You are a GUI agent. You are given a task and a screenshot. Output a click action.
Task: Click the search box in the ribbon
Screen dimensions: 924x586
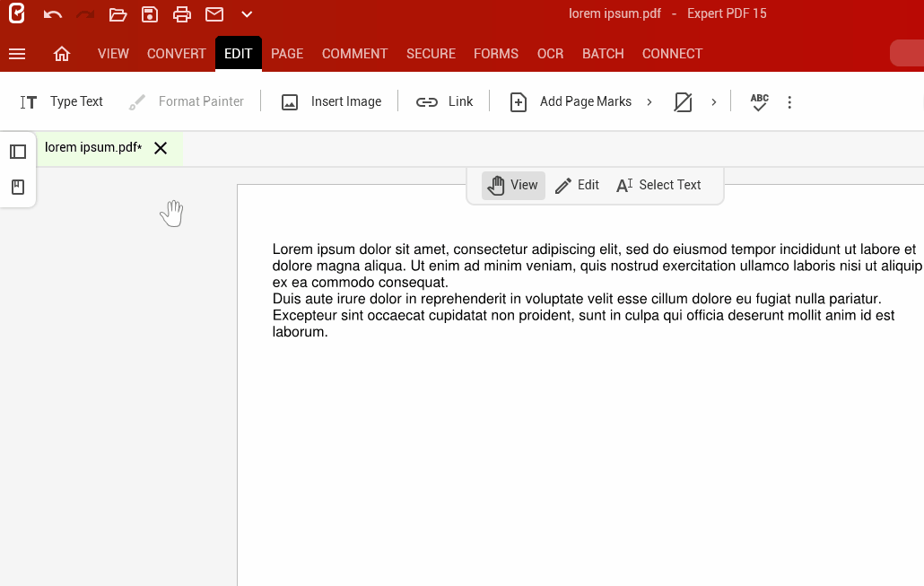tap(907, 54)
